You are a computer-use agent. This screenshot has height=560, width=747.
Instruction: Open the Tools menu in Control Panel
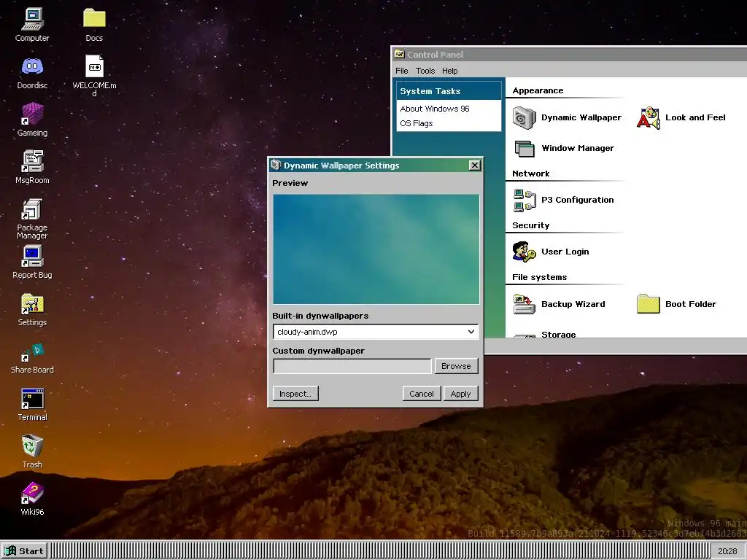425,71
